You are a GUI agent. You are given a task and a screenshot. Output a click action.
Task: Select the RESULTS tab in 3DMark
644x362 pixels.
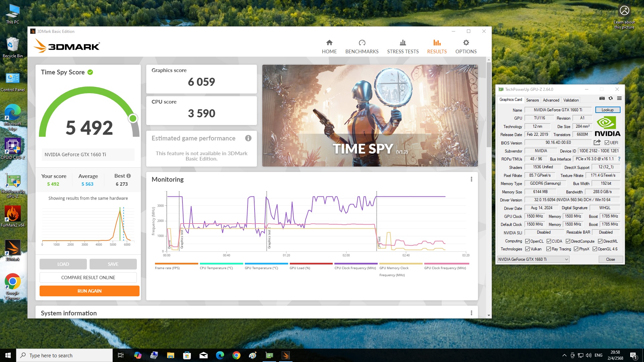click(x=437, y=47)
